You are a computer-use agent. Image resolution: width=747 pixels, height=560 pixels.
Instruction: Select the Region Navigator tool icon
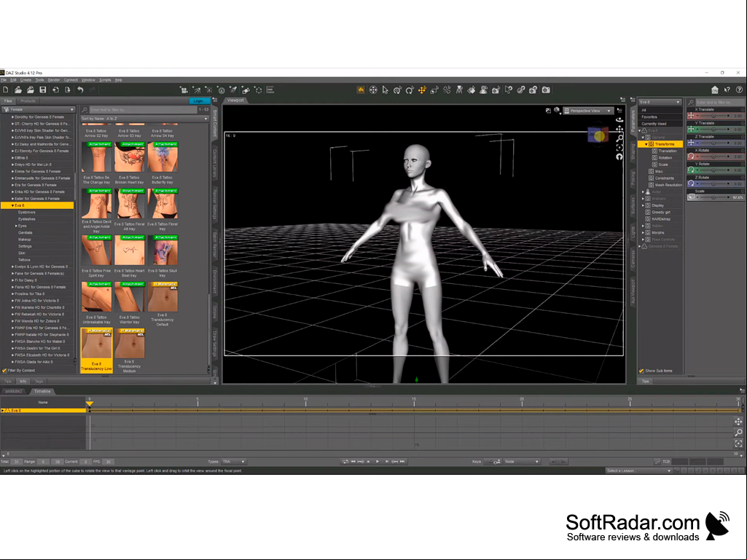tap(484, 90)
